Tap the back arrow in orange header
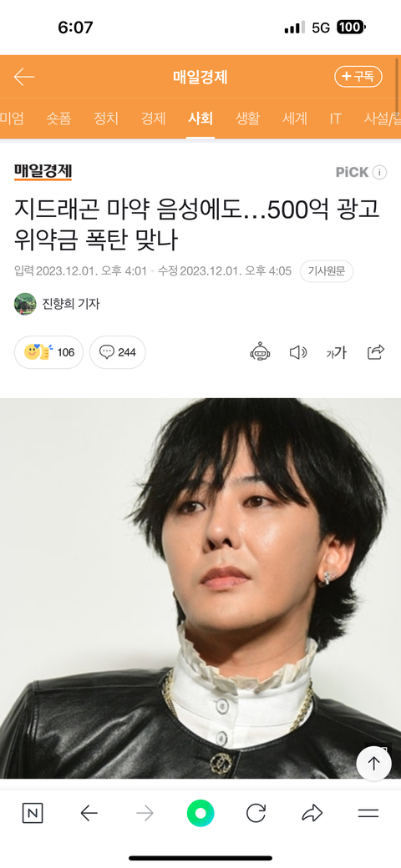Image resolution: width=401 pixels, height=868 pixels. 24,77
